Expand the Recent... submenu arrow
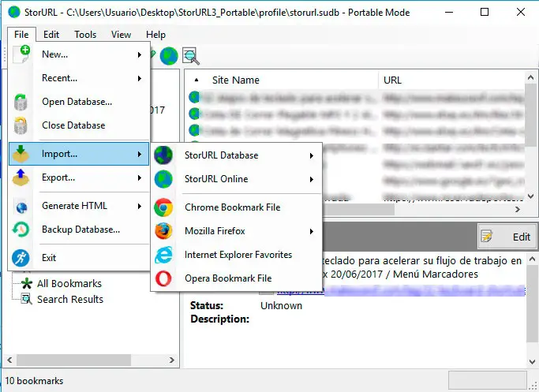Viewport: 539px width, 392px height. [140, 78]
